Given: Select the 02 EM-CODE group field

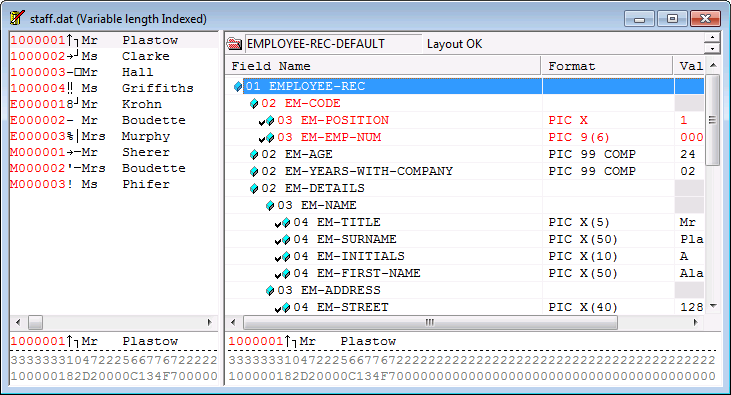Looking at the screenshot, I should [x=465, y=103].
